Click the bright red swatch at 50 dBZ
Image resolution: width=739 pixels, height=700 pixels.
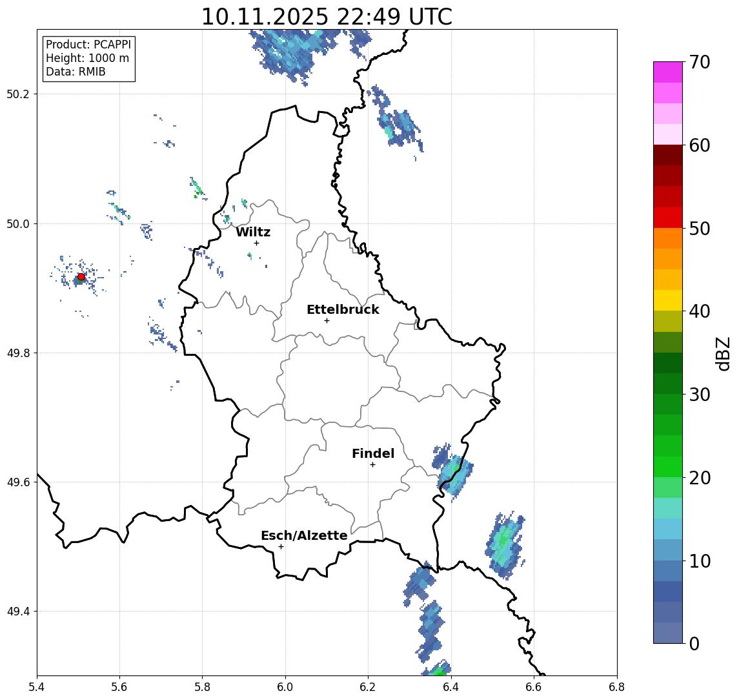point(668,218)
